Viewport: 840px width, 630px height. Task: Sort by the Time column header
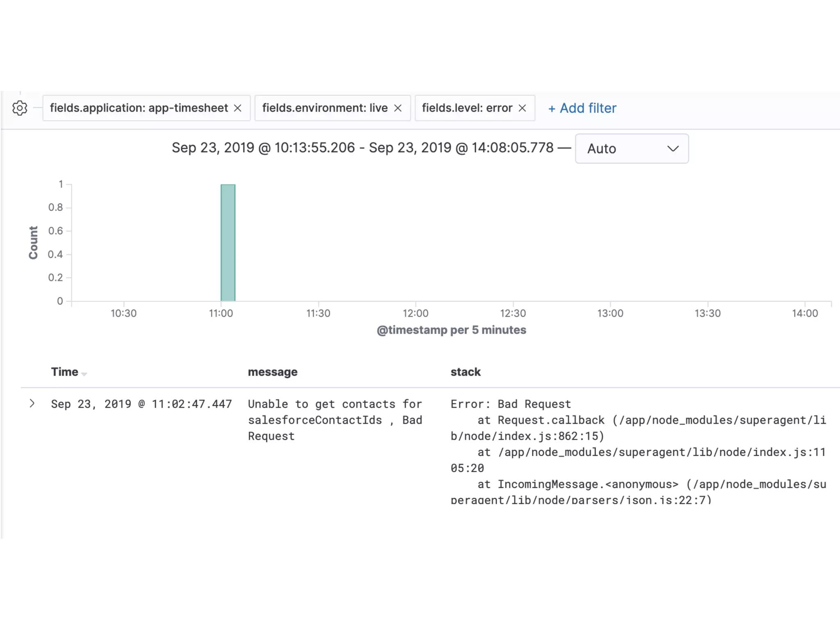coord(64,372)
